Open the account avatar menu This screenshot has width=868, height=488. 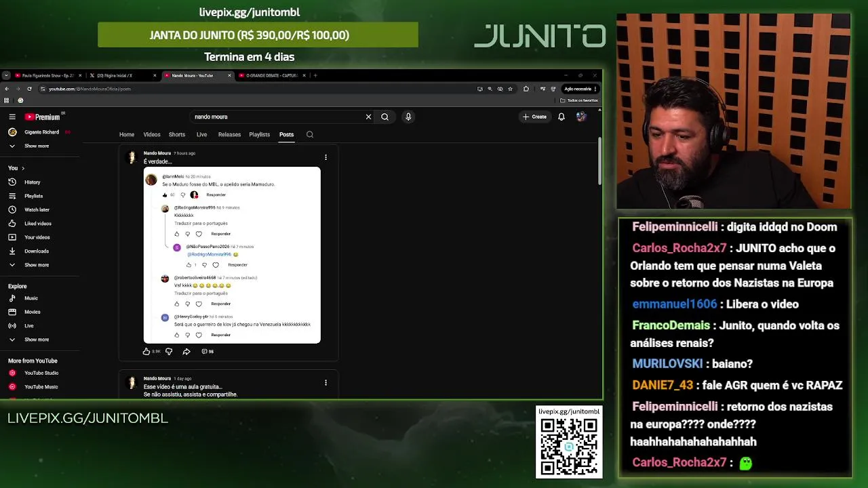tap(581, 117)
